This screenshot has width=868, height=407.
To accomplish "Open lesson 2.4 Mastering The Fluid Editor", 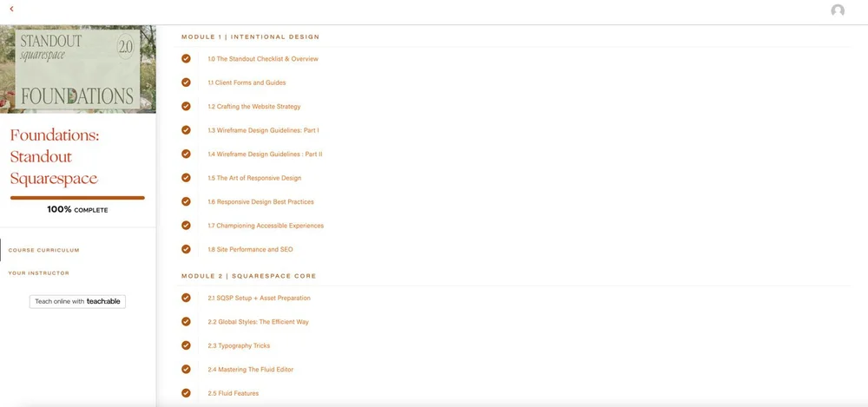I will click(251, 370).
